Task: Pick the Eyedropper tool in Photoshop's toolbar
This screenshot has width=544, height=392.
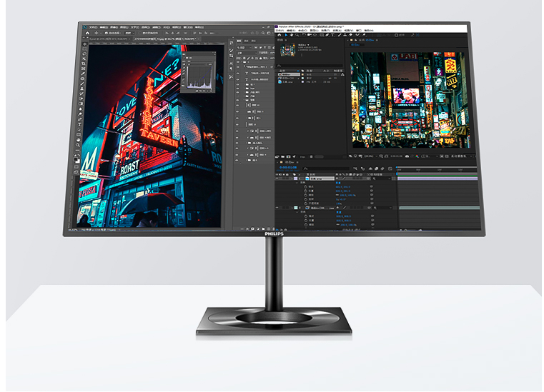Action: click(x=83, y=74)
